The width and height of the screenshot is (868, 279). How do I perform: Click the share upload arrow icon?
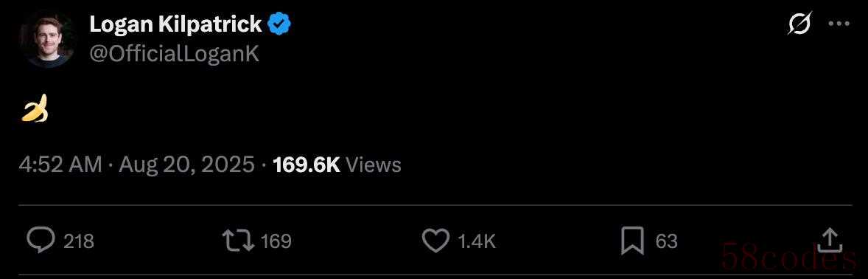tap(829, 240)
